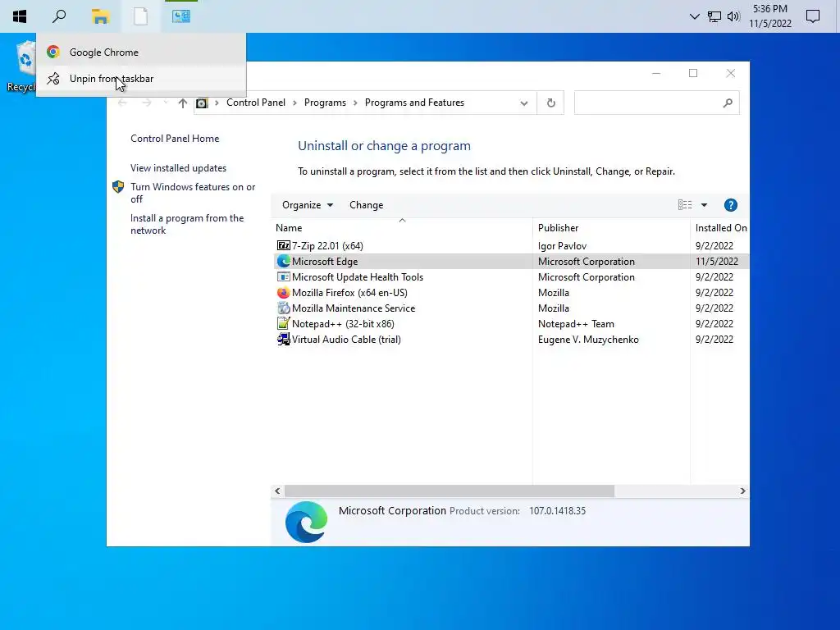Screen dimensions: 840x630
Task: Refresh the Programs and Features list
Action: [550, 103]
